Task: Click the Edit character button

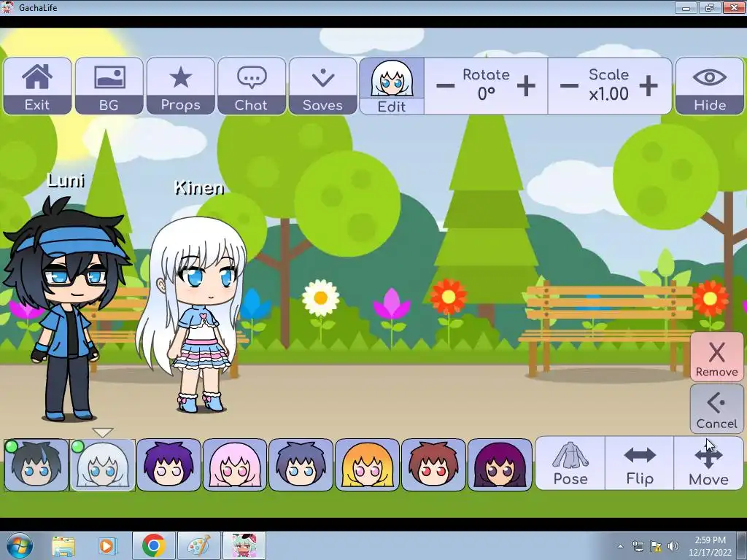Action: (392, 86)
